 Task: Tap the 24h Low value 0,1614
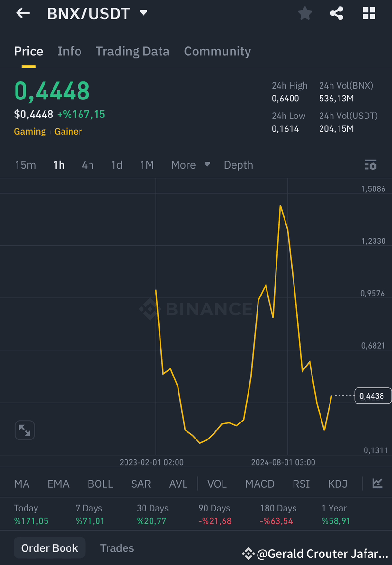click(285, 129)
